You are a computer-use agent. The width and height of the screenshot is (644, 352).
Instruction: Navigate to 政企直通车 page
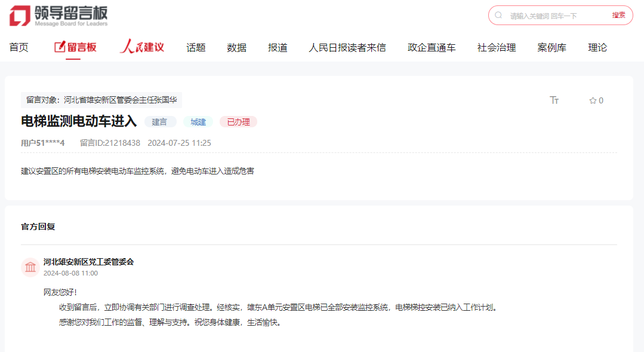[x=432, y=48]
